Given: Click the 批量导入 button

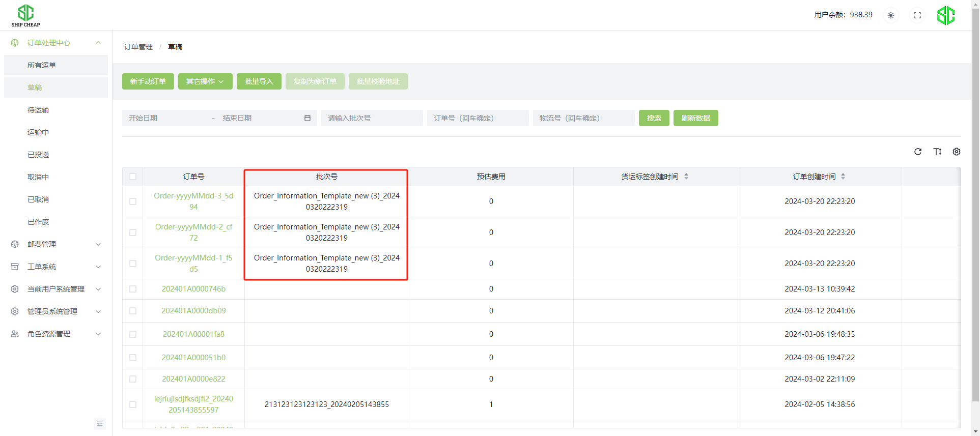Looking at the screenshot, I should tap(259, 81).
